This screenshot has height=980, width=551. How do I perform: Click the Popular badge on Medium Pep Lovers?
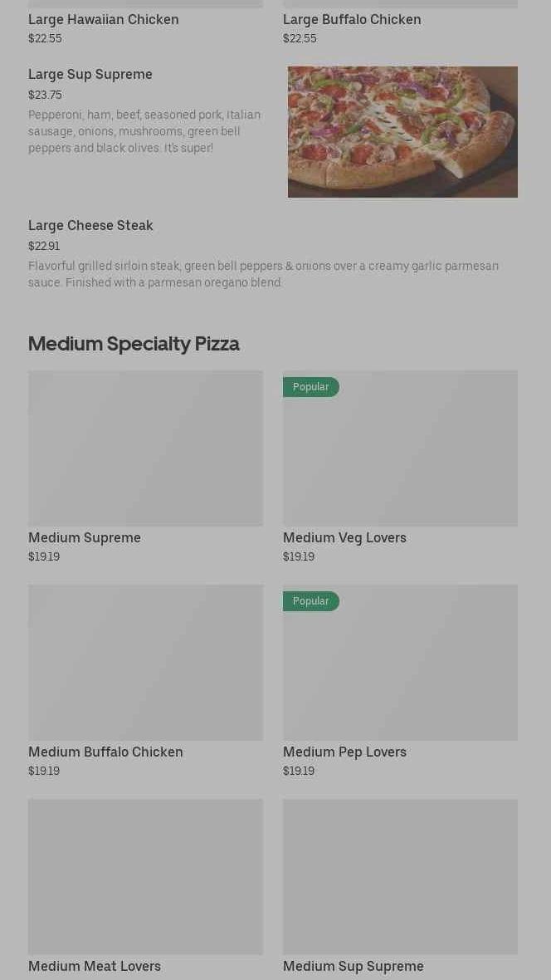[x=310, y=601]
